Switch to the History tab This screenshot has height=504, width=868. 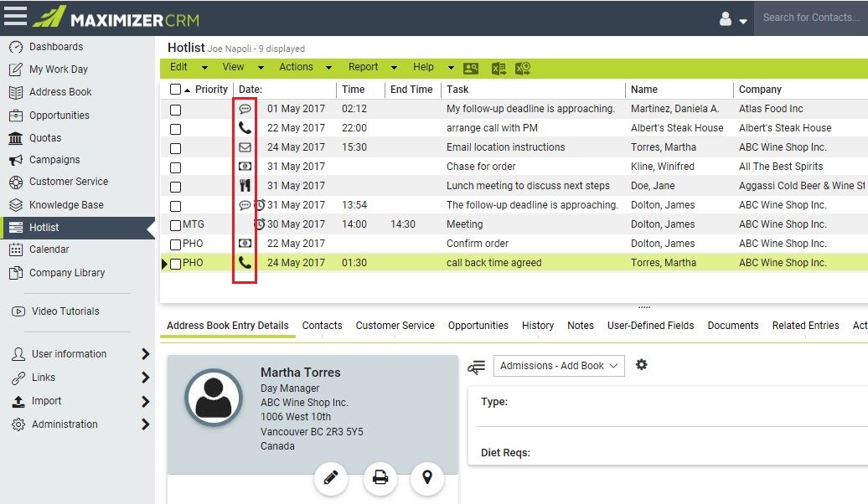pyautogui.click(x=538, y=326)
